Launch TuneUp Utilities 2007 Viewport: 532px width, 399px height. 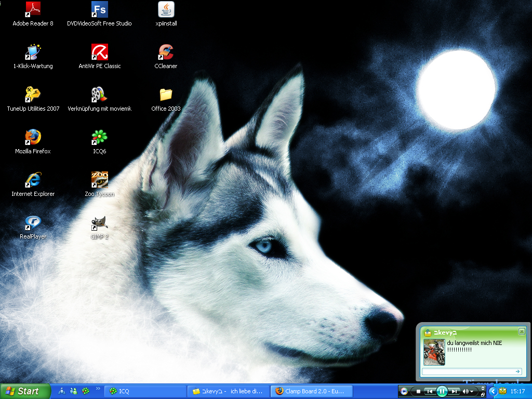[33, 95]
